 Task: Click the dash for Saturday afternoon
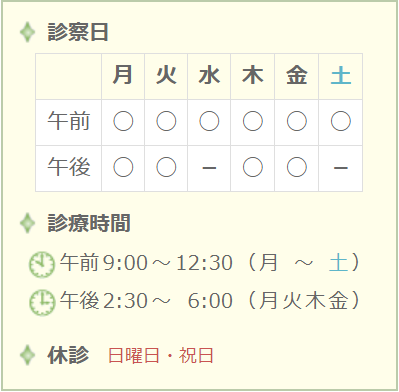point(341,168)
